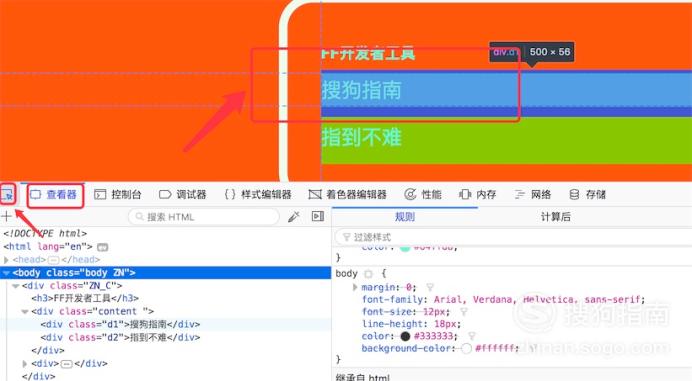Screen dimensions: 692x381
Task: Click the head ellipsis badge
Action: point(53,260)
